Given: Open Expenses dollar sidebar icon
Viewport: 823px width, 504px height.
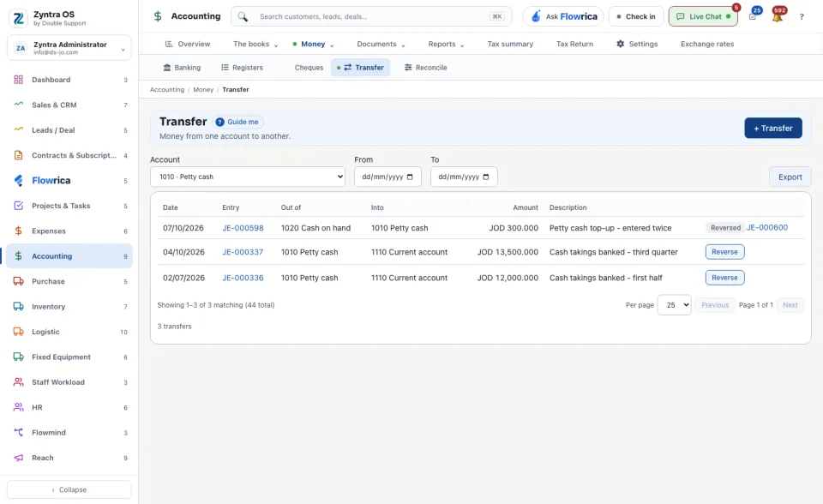Looking at the screenshot, I should tap(18, 231).
